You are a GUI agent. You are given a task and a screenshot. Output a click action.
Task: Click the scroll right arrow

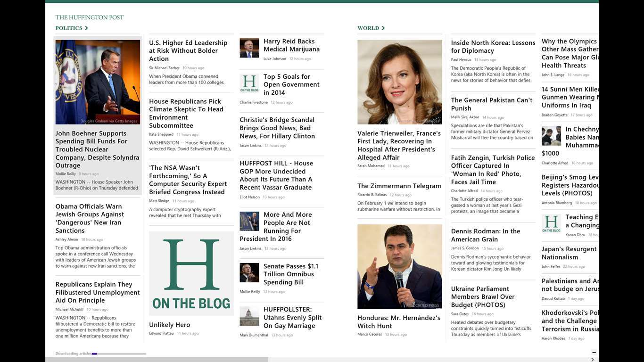tap(593, 360)
